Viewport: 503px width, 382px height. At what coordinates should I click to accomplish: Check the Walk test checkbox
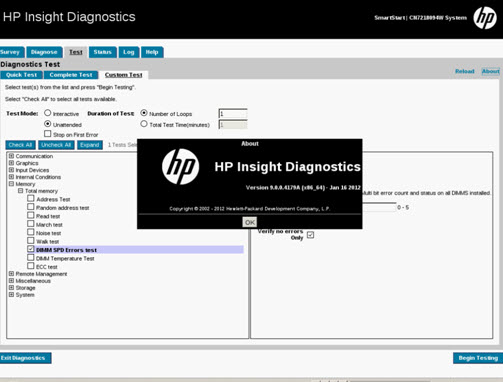31,240
